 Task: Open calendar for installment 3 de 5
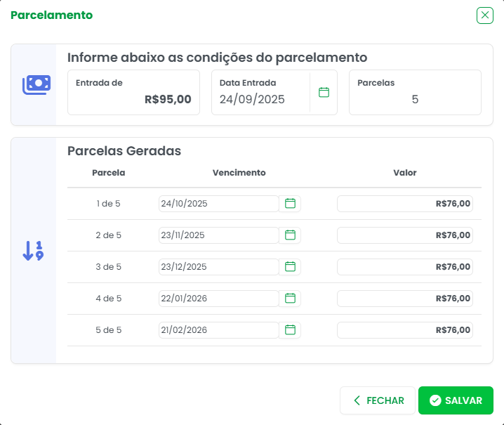pos(290,267)
